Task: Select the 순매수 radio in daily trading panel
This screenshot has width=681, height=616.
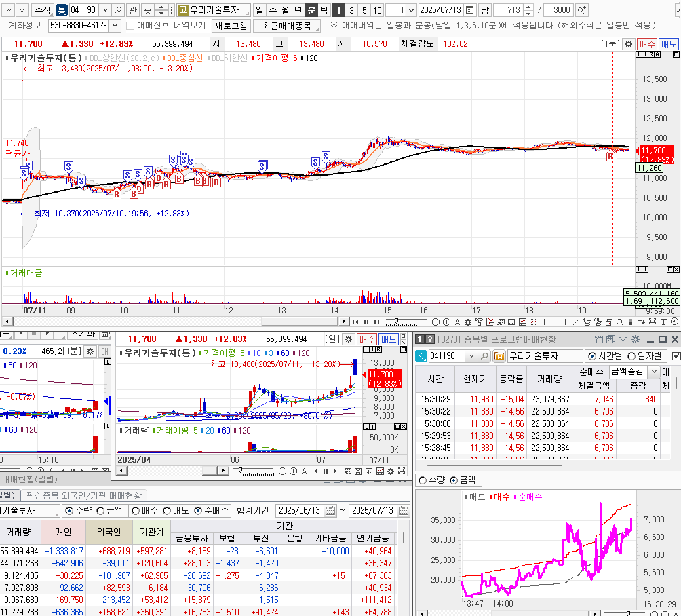Action: 198,511
